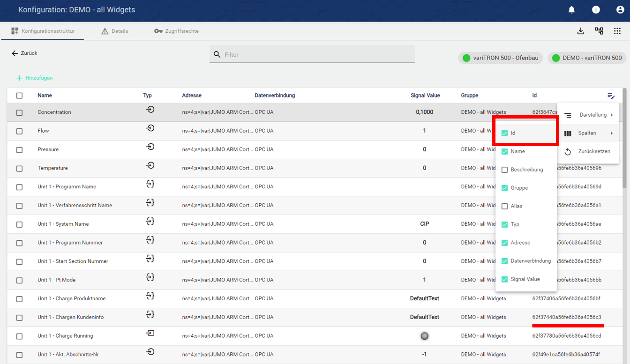The height and width of the screenshot is (364, 630).
Task: Open the tree structure view icon
Action: point(599,31)
